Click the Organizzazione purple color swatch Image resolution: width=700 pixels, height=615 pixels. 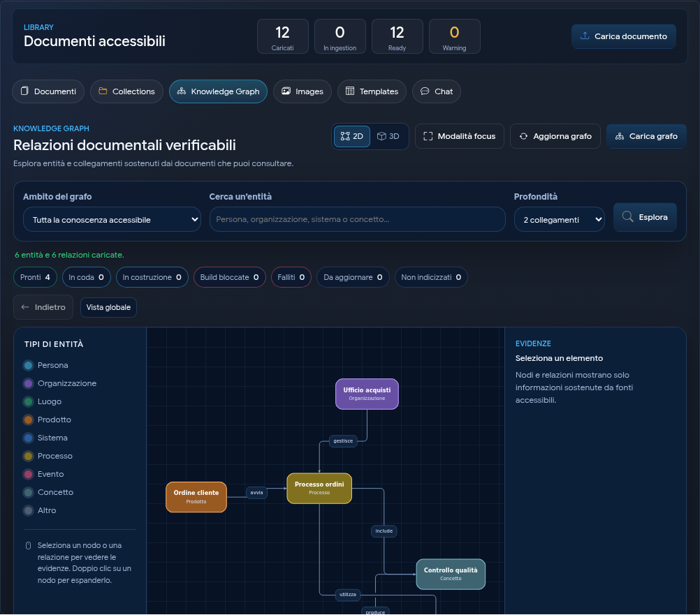coord(28,383)
